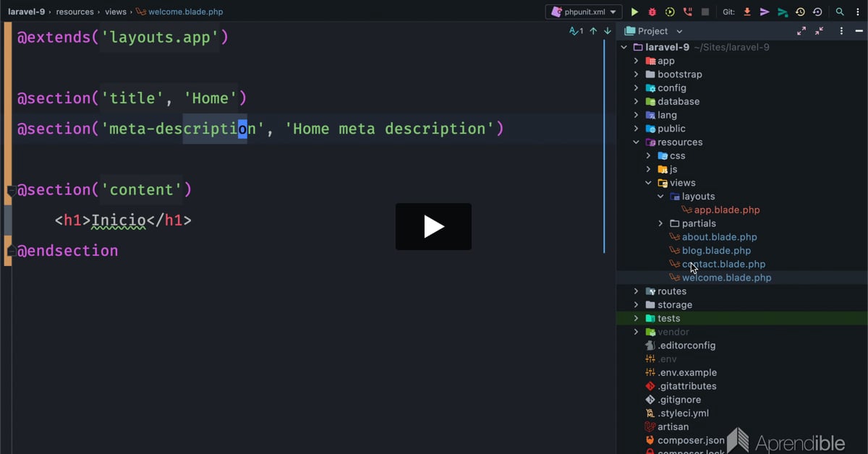Collapse the layouts folder
This screenshot has width=868, height=454.
[661, 197]
